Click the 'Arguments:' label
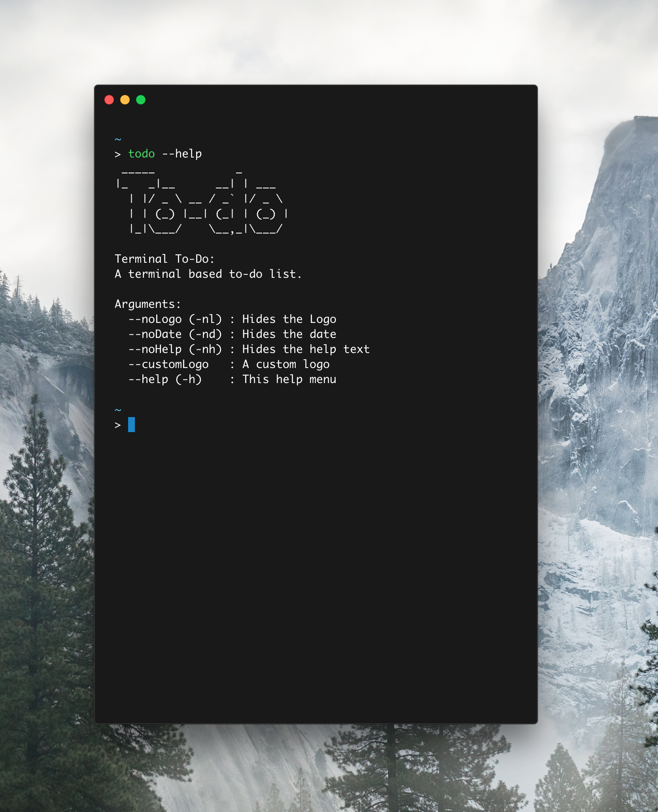Viewport: 658px width, 812px height. click(x=147, y=304)
